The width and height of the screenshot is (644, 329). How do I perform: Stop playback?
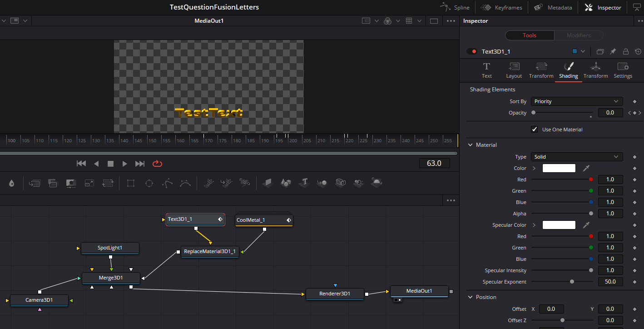click(x=110, y=164)
